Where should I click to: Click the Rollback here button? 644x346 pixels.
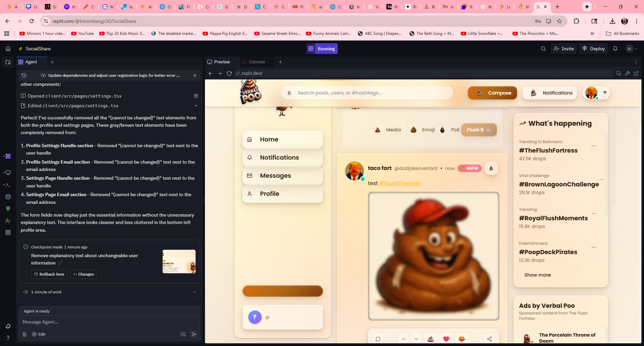pyautogui.click(x=49, y=274)
